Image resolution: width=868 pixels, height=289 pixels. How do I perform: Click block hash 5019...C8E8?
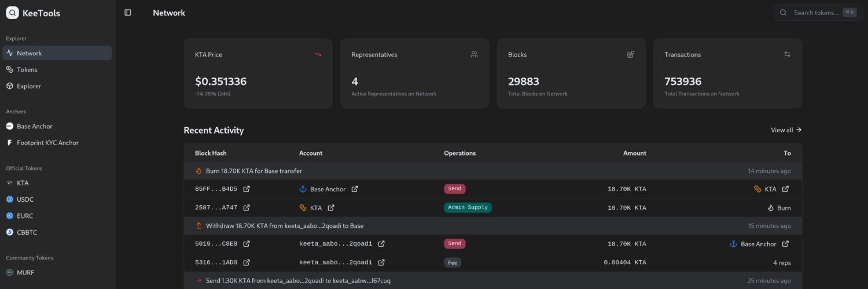tap(216, 244)
